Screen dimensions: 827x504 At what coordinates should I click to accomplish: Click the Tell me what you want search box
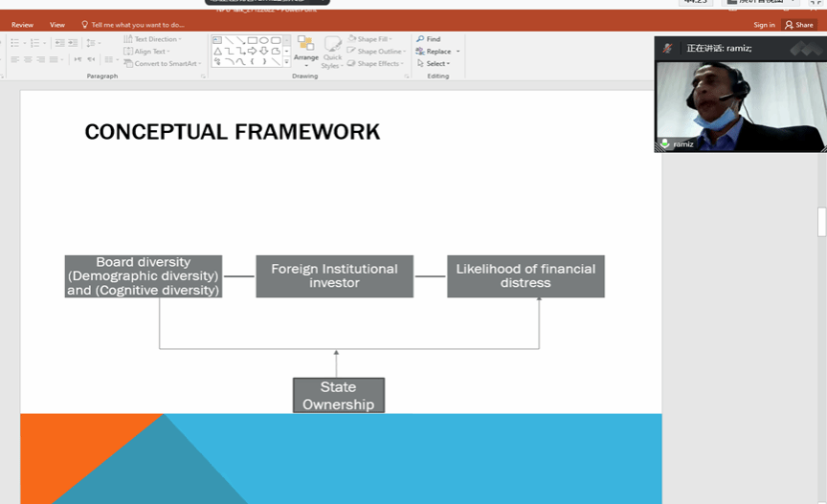coord(137,25)
